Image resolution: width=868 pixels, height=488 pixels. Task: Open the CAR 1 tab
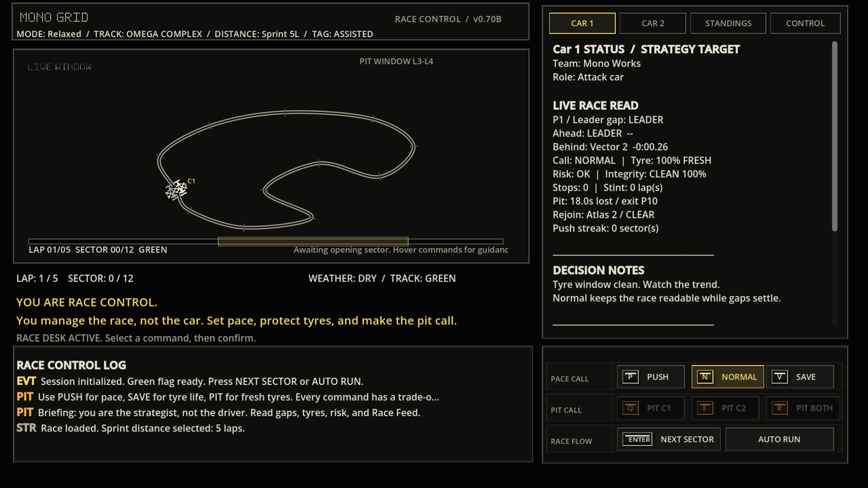click(x=582, y=23)
